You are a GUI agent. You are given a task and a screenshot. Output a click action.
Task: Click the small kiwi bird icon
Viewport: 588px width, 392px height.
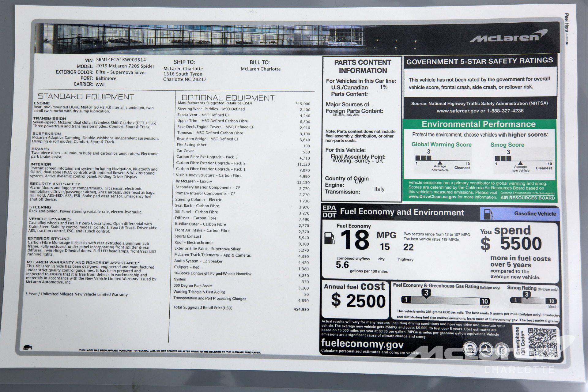pos(28,348)
